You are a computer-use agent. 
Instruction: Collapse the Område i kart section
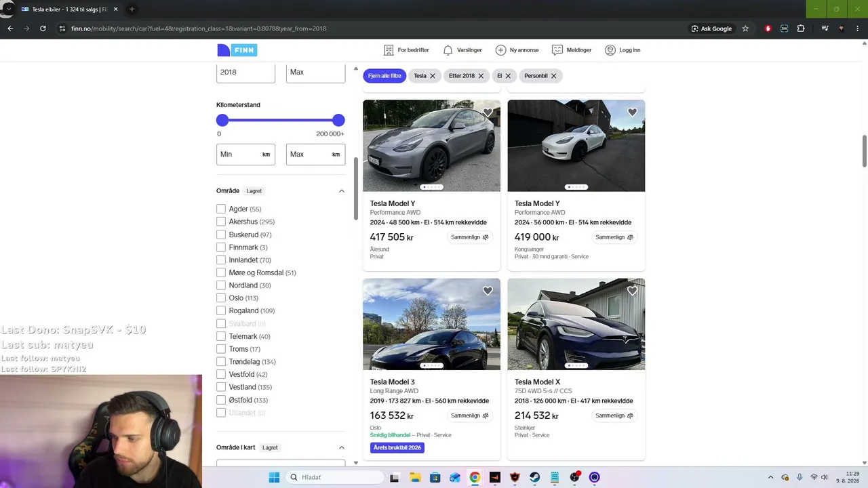point(342,448)
